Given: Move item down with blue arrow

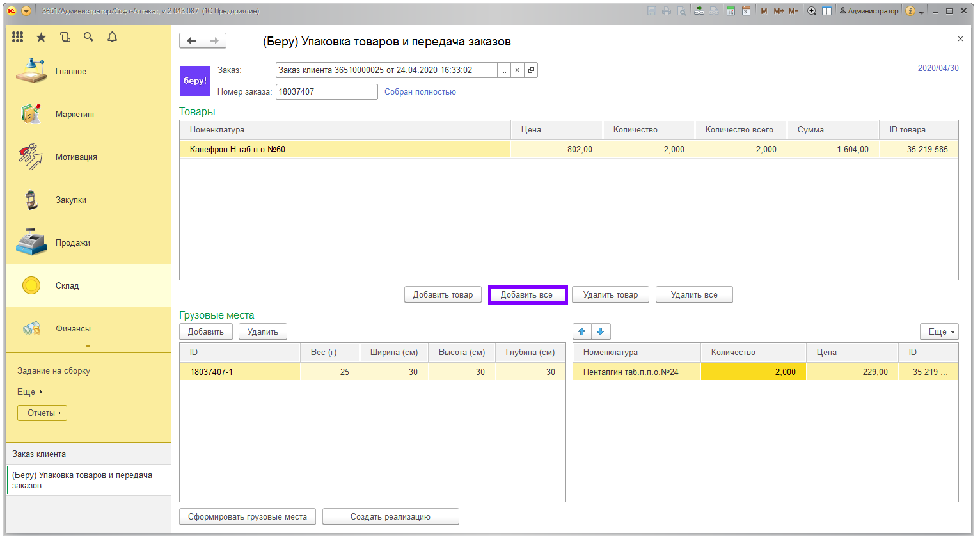Looking at the screenshot, I should pos(601,331).
